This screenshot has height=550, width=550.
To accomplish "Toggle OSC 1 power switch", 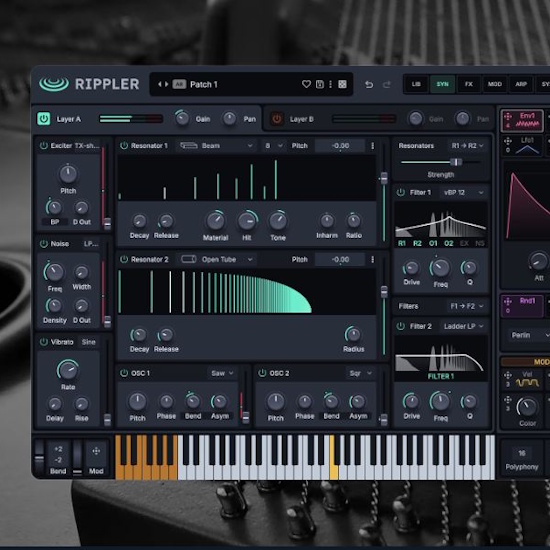I will pyautogui.click(x=124, y=373).
